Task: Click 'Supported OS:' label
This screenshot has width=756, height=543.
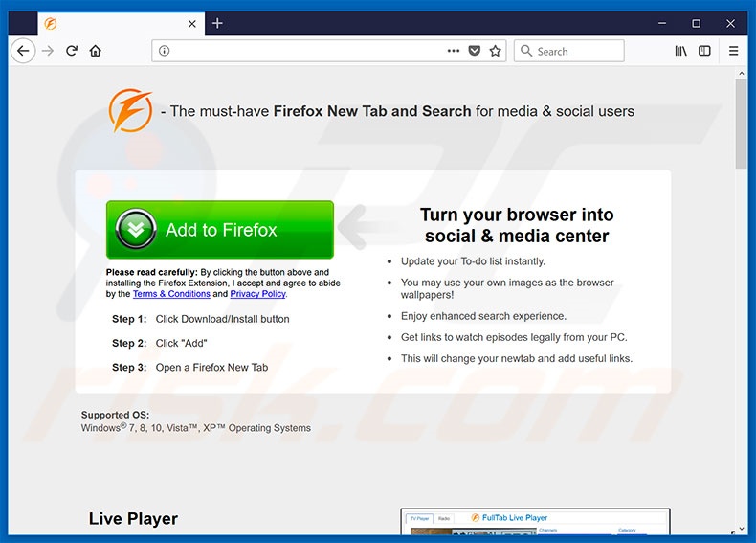Action: [115, 415]
